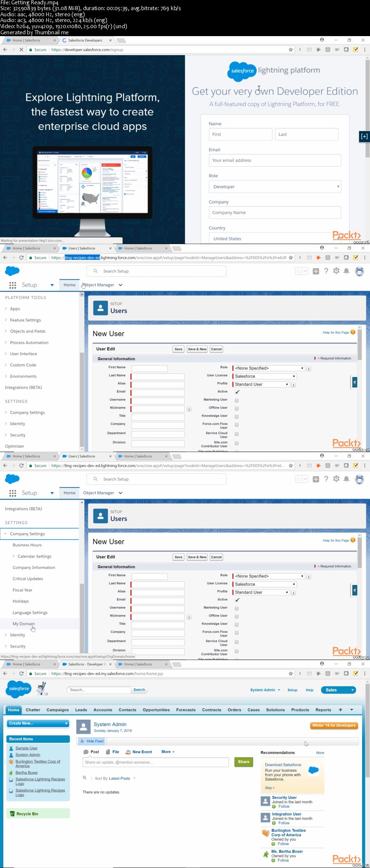This screenshot has height=868, width=370.
Task: Select Object Manager tab in highlighted-URL Setup window
Action: 99,285
